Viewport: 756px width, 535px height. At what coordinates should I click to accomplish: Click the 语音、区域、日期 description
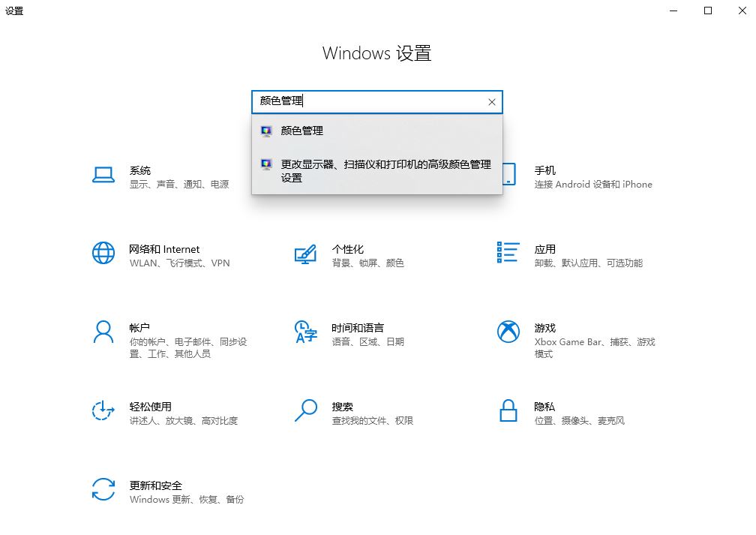pos(367,341)
